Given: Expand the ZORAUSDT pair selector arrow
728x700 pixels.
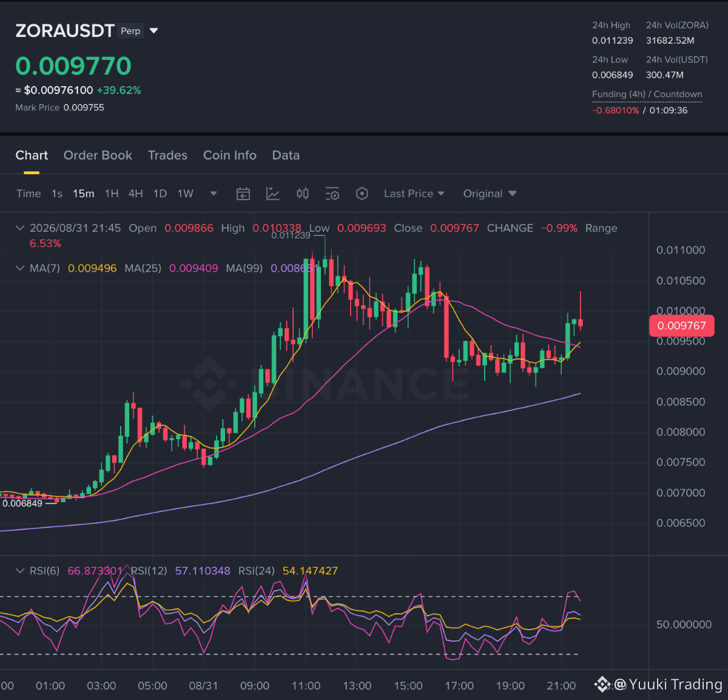Looking at the screenshot, I should pos(154,31).
